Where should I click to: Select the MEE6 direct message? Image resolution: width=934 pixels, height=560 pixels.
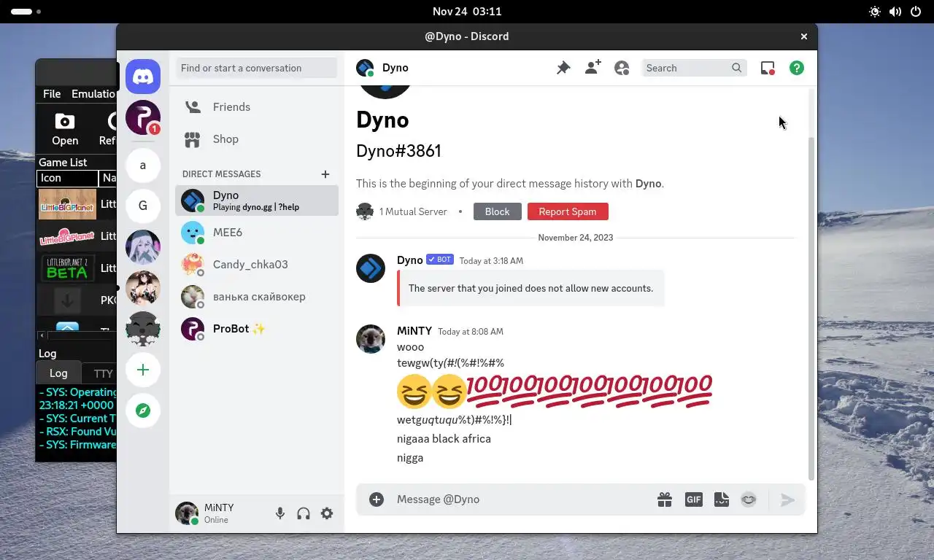[x=257, y=233]
